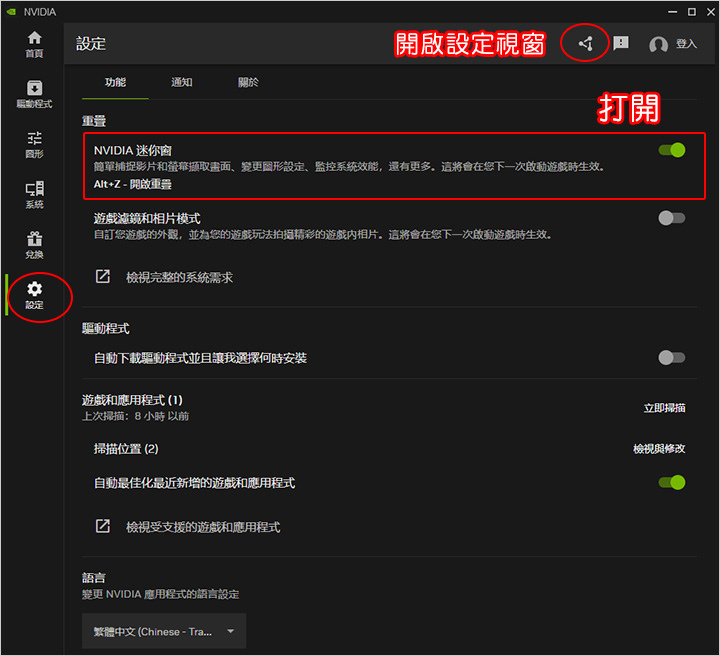
Task: Click the NVIDIA logo in title bar
Action: click(x=11, y=12)
